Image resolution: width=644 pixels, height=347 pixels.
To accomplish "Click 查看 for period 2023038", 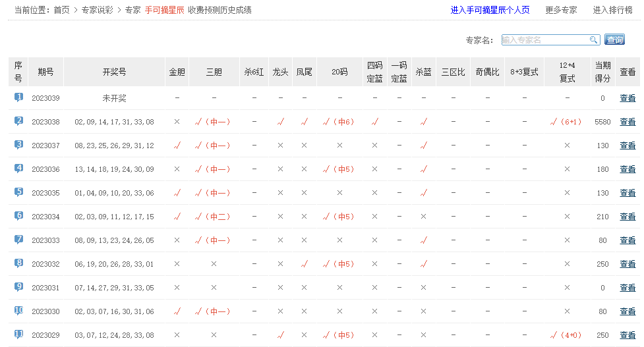I will (x=628, y=122).
